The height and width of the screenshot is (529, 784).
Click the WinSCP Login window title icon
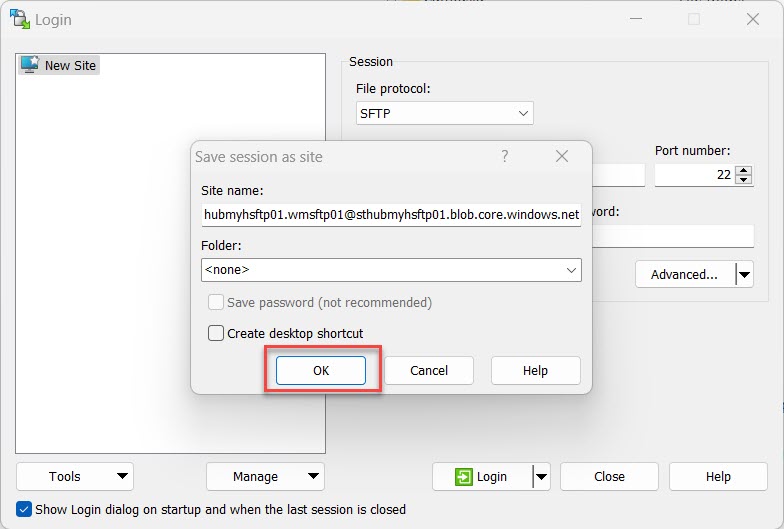click(x=19, y=19)
